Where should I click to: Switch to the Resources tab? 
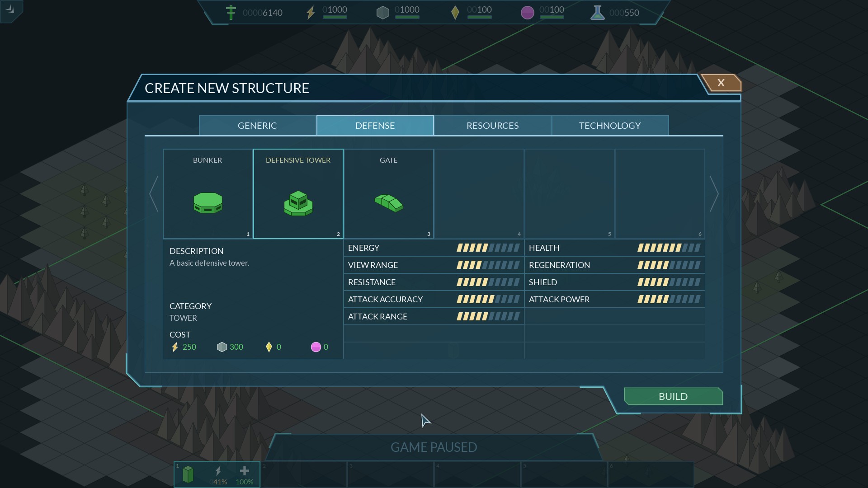click(x=492, y=126)
